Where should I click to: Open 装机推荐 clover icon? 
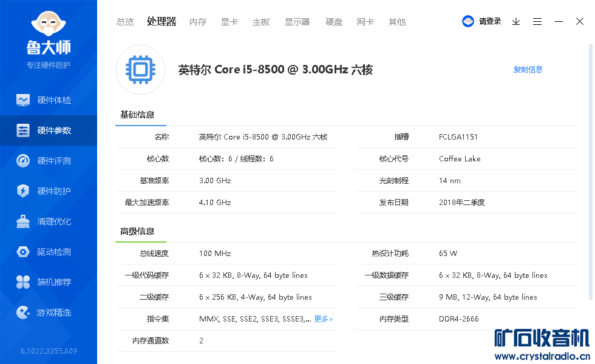click(23, 282)
